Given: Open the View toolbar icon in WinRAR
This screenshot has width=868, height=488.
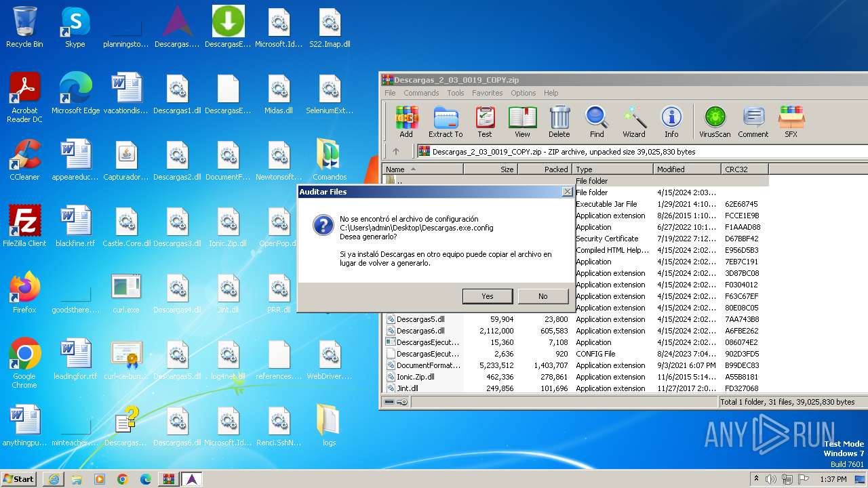Looking at the screenshot, I should click(x=522, y=122).
